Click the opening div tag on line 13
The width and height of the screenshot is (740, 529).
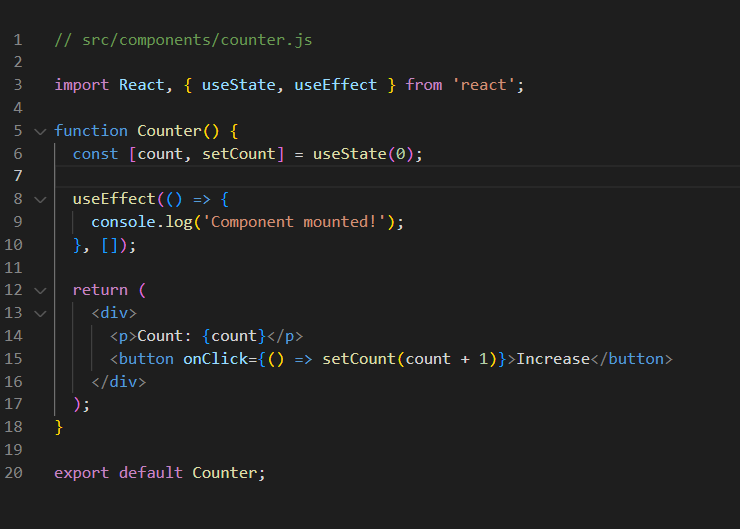pyautogui.click(x=114, y=313)
